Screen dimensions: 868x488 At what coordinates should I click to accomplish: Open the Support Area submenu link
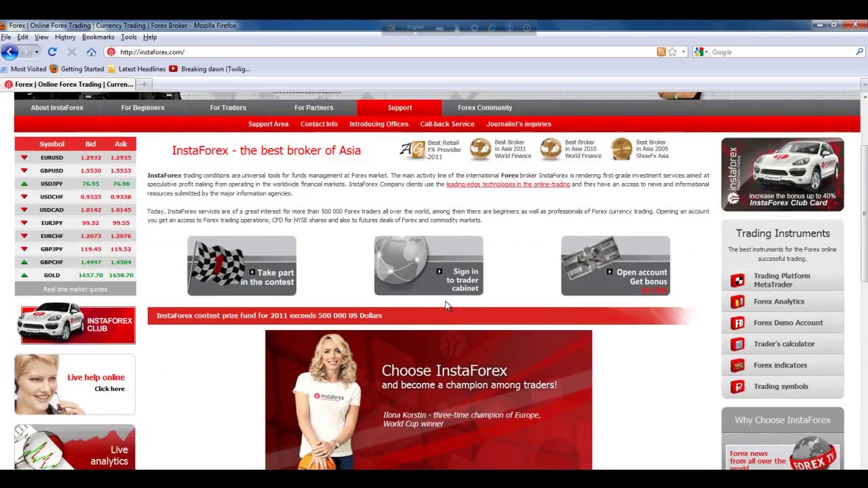click(269, 124)
